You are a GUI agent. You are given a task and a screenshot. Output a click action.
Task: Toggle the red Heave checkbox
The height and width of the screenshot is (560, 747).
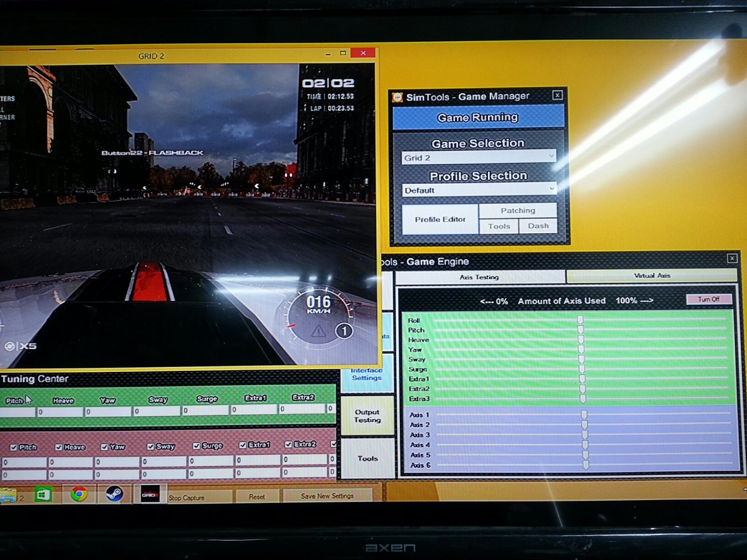pos(58,447)
